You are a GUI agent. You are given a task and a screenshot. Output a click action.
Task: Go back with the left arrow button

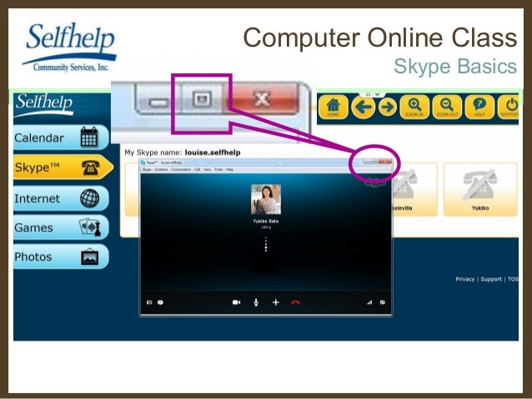pos(363,107)
